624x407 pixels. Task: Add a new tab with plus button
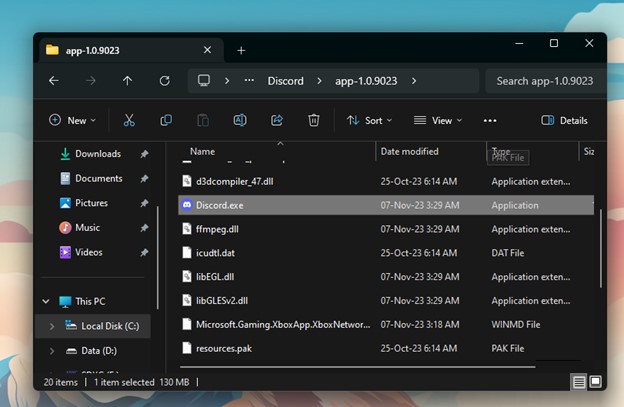pos(241,50)
